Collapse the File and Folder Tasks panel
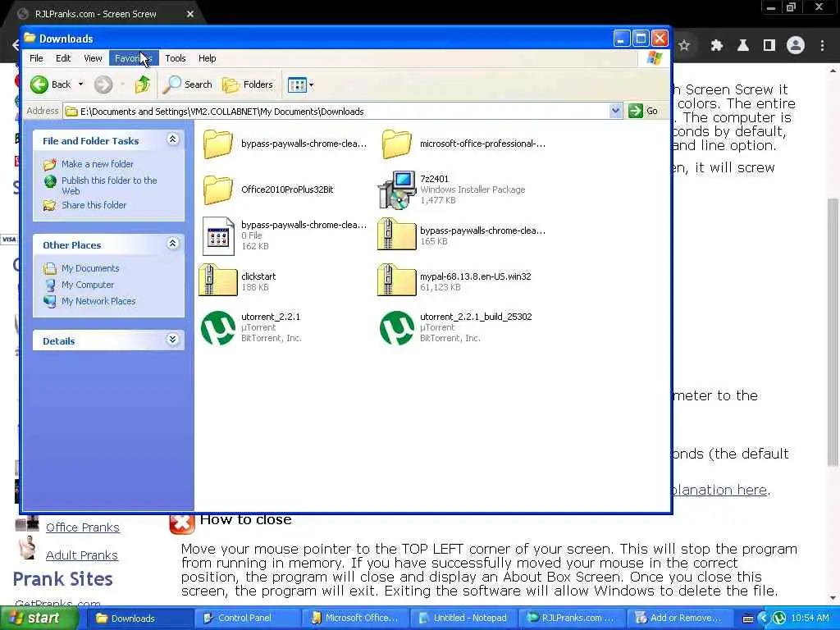The width and height of the screenshot is (840, 630). click(x=172, y=139)
